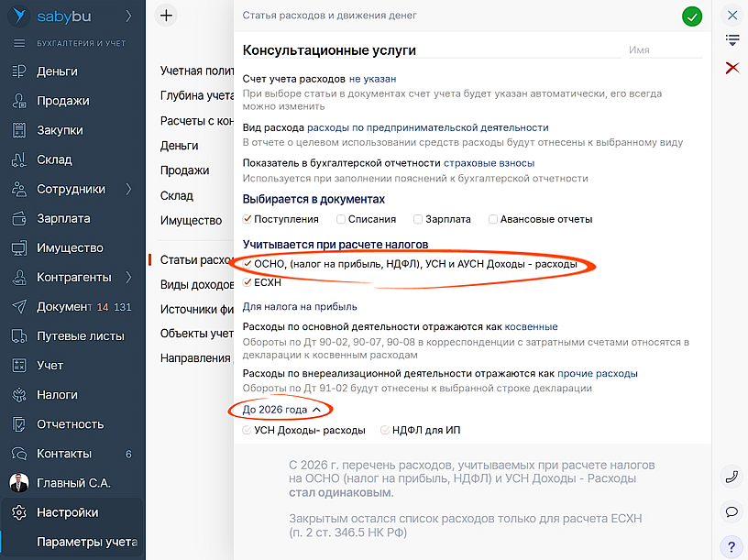Open the Деньги section in sidebar
Viewport: 748px width, 560px height.
pyautogui.click(x=57, y=71)
